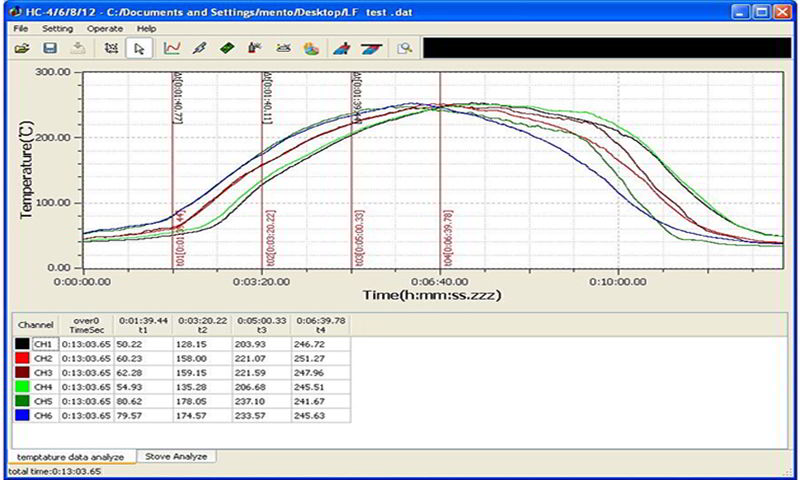Select the CH5 channel label cell
The image size is (800, 480).
point(44,401)
